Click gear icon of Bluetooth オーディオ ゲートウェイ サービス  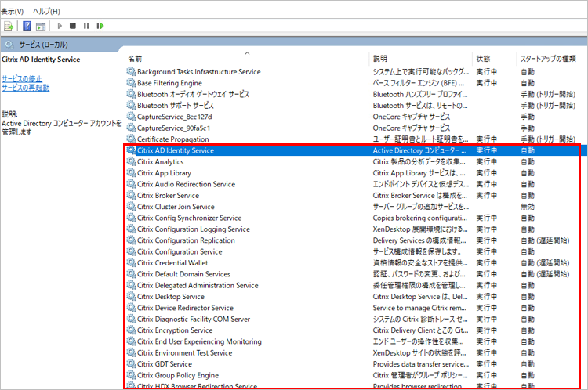pos(131,94)
